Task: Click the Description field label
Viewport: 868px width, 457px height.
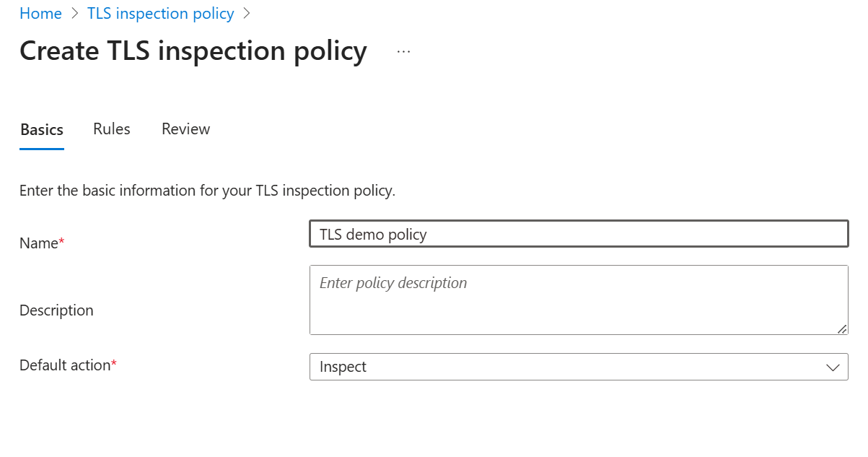Action: [56, 310]
